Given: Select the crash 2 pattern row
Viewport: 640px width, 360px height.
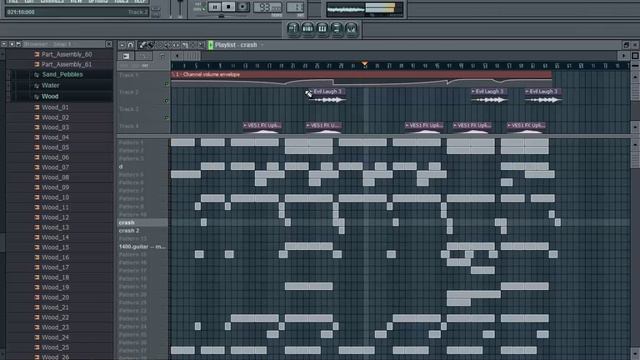Looking at the screenshot, I should pyautogui.click(x=142, y=231).
